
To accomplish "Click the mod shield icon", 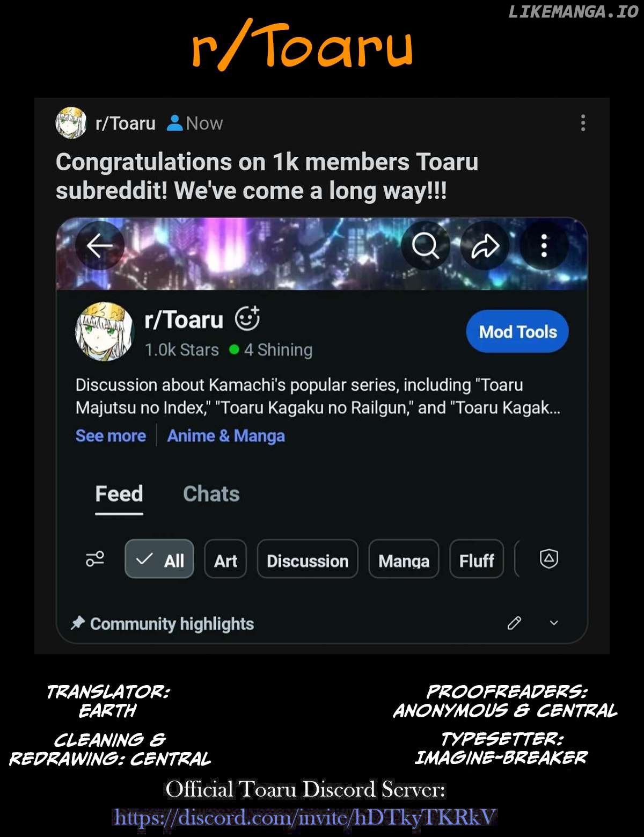I will click(548, 559).
